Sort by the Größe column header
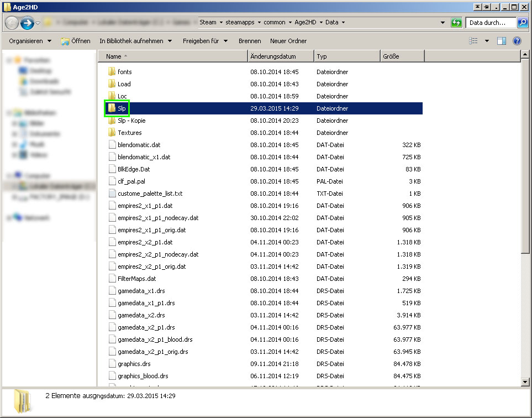Screen dimensions: 532x418 click(402, 56)
